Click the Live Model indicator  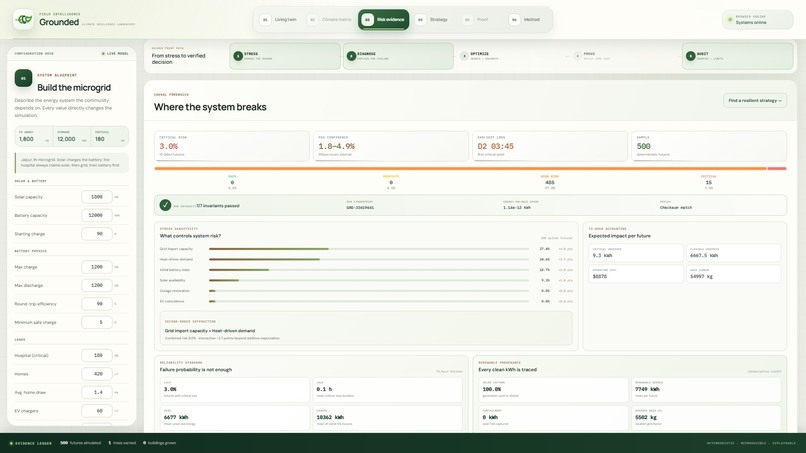(x=115, y=53)
